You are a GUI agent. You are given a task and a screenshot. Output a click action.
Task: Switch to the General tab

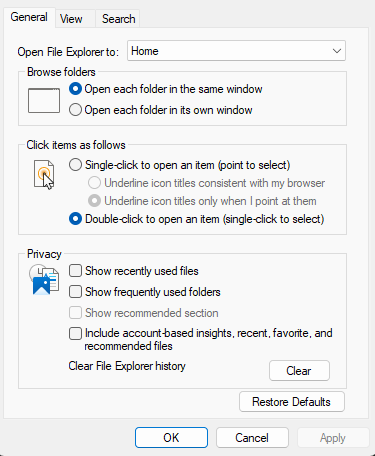29,17
